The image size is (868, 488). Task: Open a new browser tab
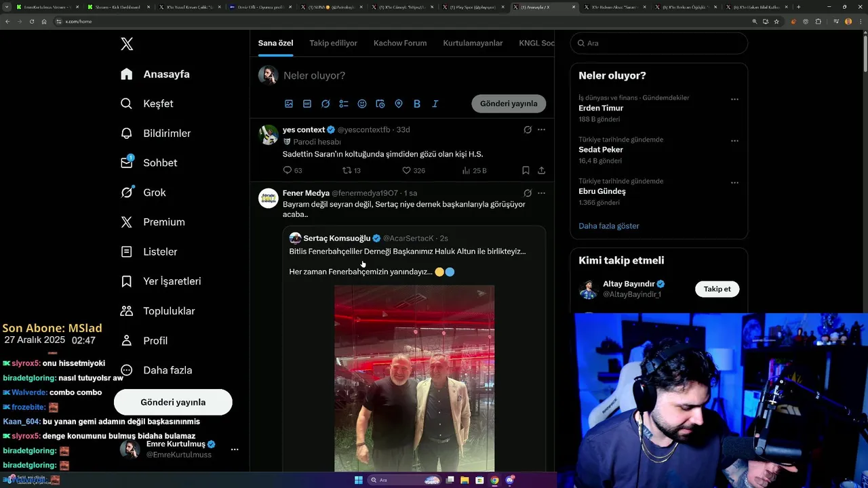pos(798,7)
